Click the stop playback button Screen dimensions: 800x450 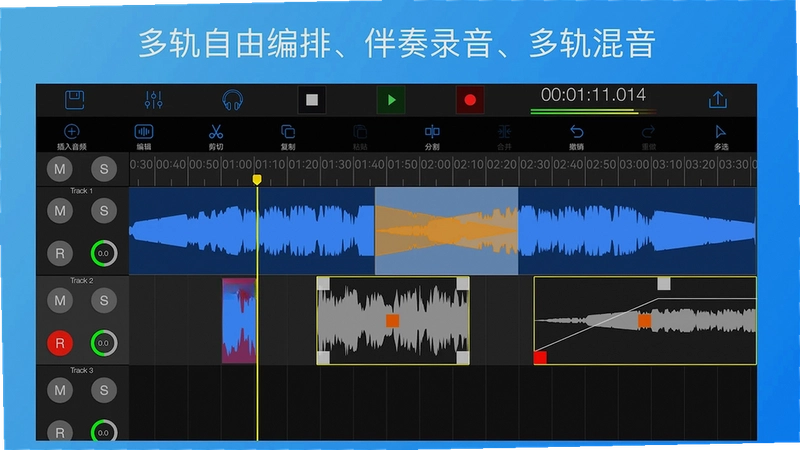tap(312, 99)
